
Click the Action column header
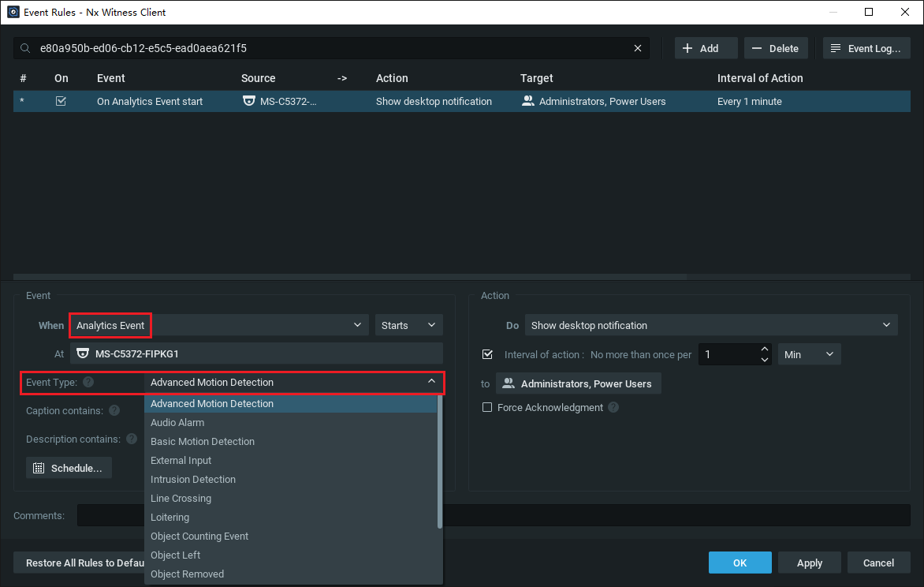392,78
